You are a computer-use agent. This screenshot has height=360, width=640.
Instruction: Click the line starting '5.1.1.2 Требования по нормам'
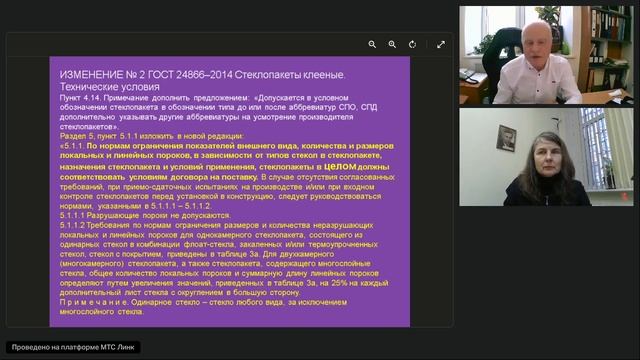pyautogui.click(x=216, y=225)
